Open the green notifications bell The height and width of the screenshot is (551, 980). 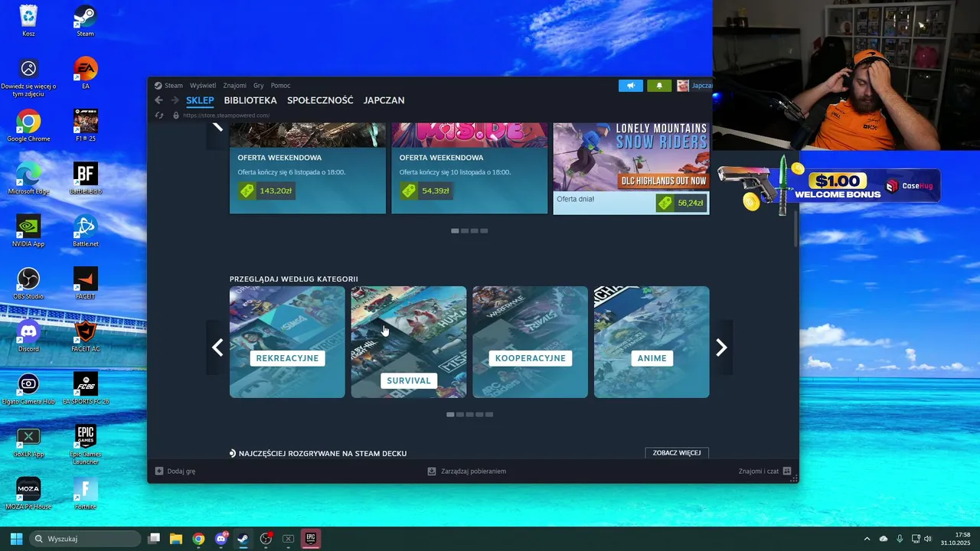pyautogui.click(x=659, y=86)
